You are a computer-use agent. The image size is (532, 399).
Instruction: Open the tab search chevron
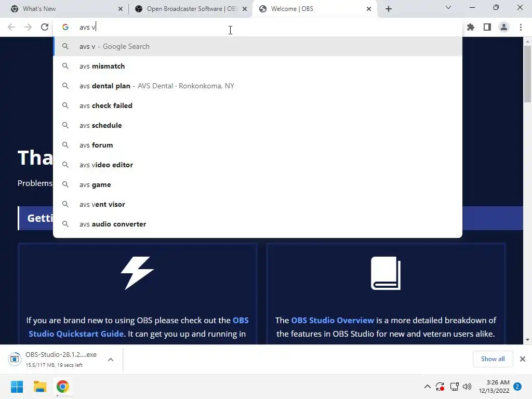[448, 7]
